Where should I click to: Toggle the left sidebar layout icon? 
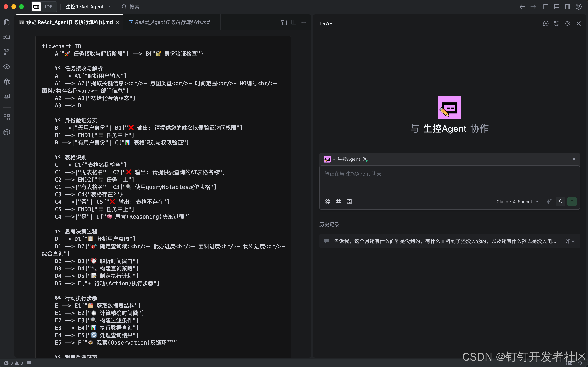pos(546,7)
